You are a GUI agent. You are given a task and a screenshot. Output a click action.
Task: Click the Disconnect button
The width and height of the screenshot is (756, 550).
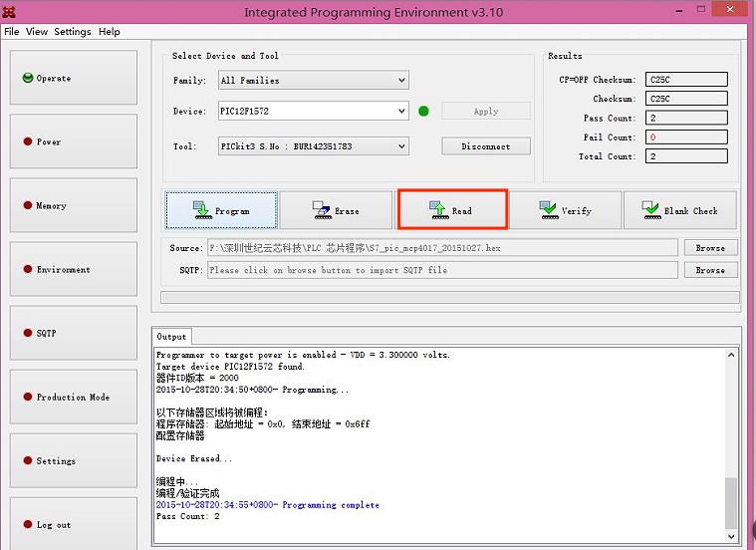[x=486, y=146]
